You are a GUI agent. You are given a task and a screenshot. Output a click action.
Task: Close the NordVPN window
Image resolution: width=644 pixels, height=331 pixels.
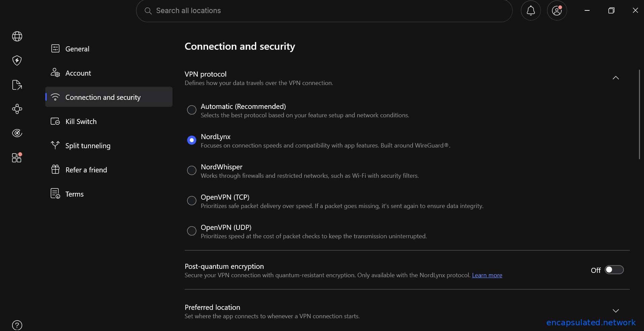point(635,11)
